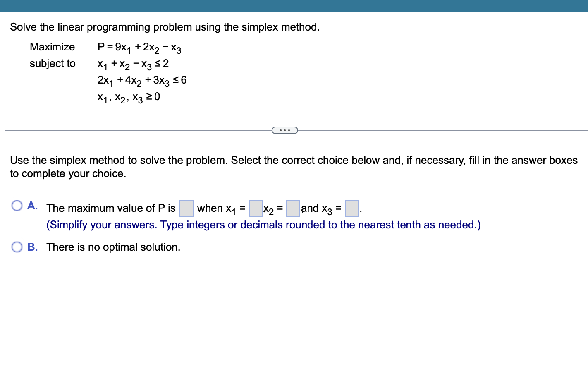The image size is (588, 369).
Task: Click the problem statement heading text
Action: click(165, 27)
